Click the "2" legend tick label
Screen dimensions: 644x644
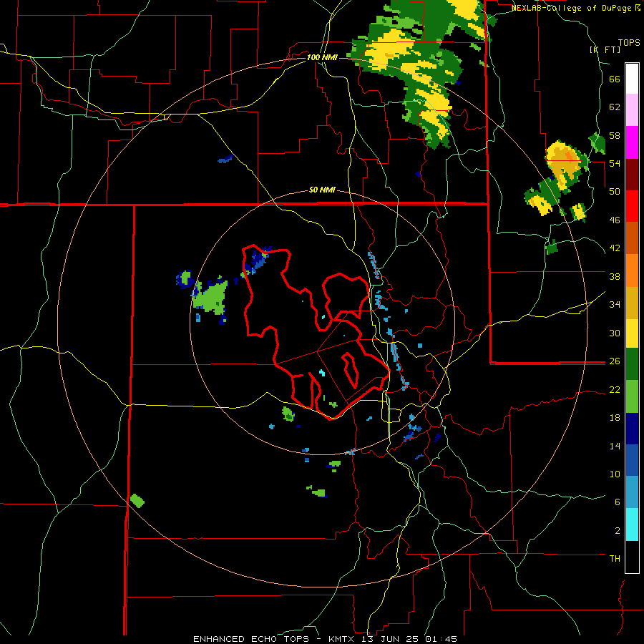[x=618, y=531]
